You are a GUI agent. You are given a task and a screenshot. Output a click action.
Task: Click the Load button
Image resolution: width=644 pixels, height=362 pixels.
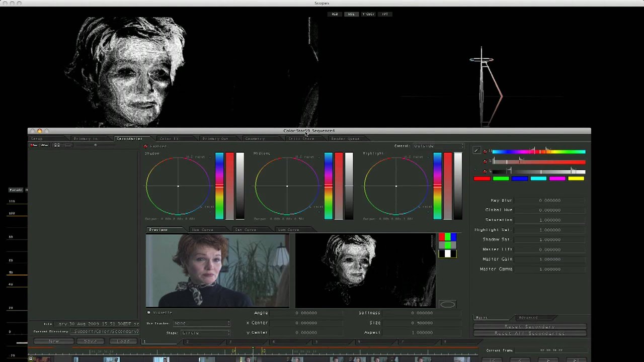(x=123, y=341)
